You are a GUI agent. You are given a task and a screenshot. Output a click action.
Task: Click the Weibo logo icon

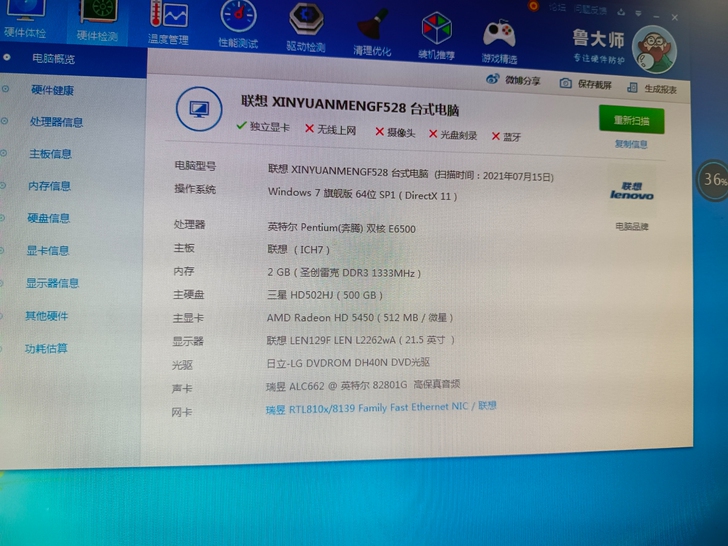point(493,79)
